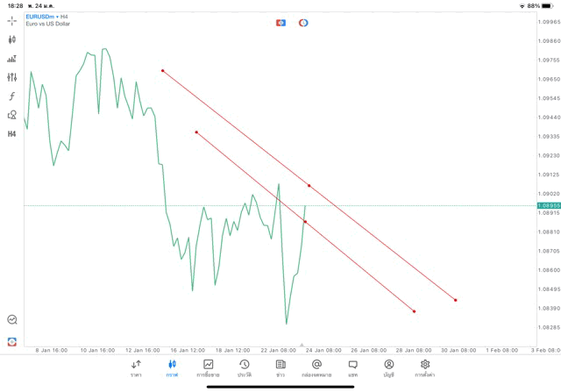The height and width of the screenshot is (392, 561).
Task: Open the ข่าว (News) tab
Action: 280,367
